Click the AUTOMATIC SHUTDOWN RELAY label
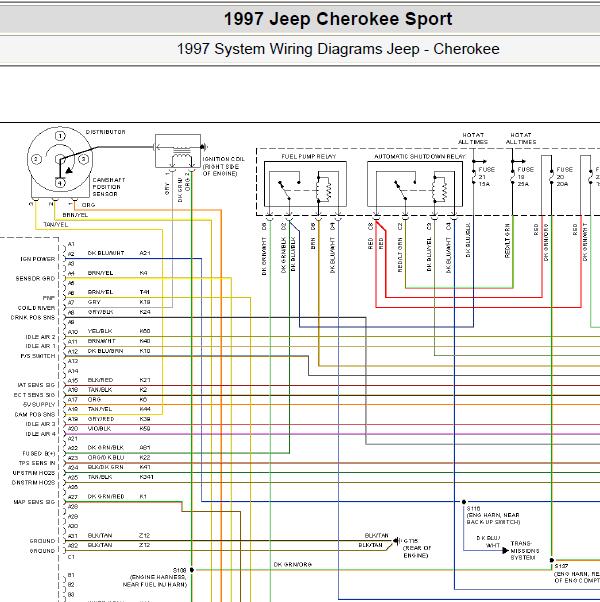 coord(419,157)
